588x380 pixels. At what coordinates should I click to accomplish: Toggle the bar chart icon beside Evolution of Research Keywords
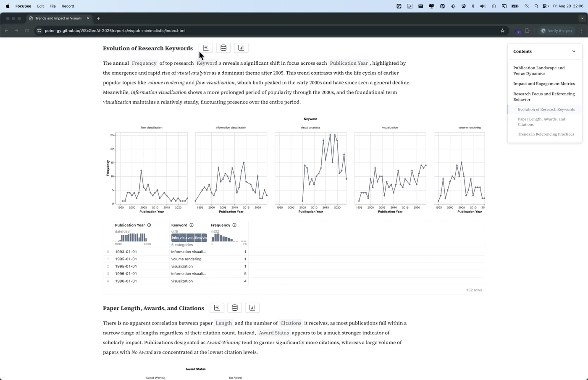[x=241, y=48]
